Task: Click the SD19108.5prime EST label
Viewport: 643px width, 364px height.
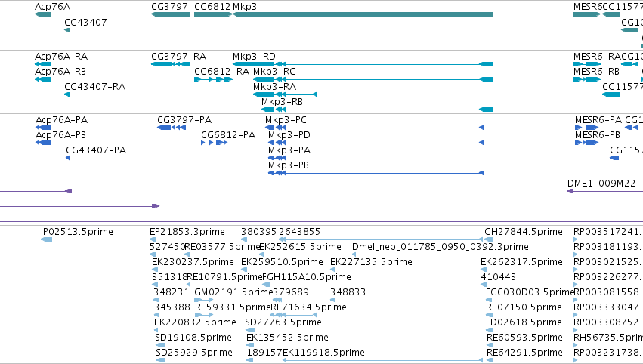Action: click(x=193, y=338)
